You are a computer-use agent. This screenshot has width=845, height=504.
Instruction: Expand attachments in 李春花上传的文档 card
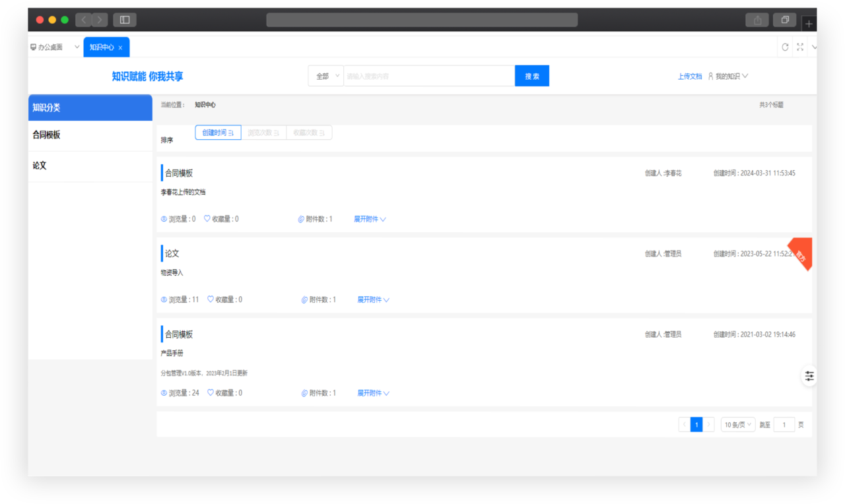point(370,219)
